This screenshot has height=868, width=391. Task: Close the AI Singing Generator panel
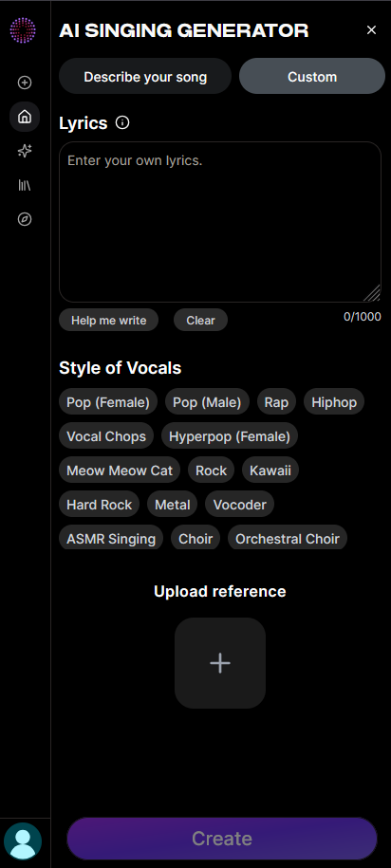[x=372, y=30]
